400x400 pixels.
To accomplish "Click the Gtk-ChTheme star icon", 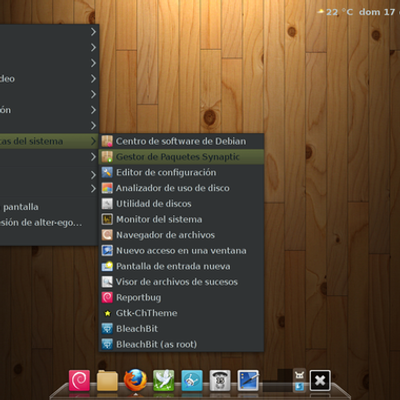I will click(107, 313).
